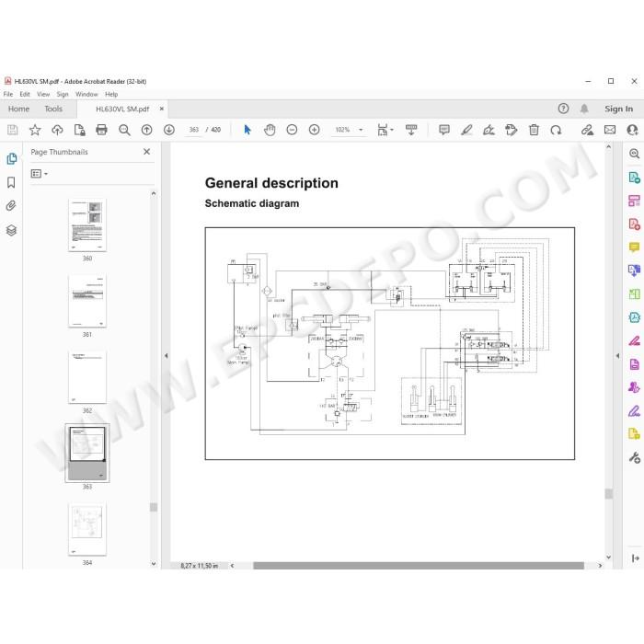Open the View menu
This screenshot has width=644, height=644.
[43, 94]
